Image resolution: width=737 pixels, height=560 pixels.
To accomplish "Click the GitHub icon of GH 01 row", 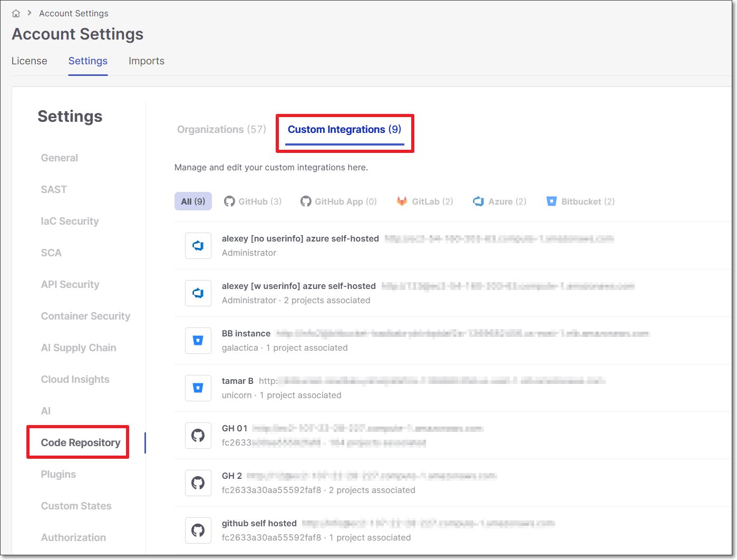I will tap(198, 436).
